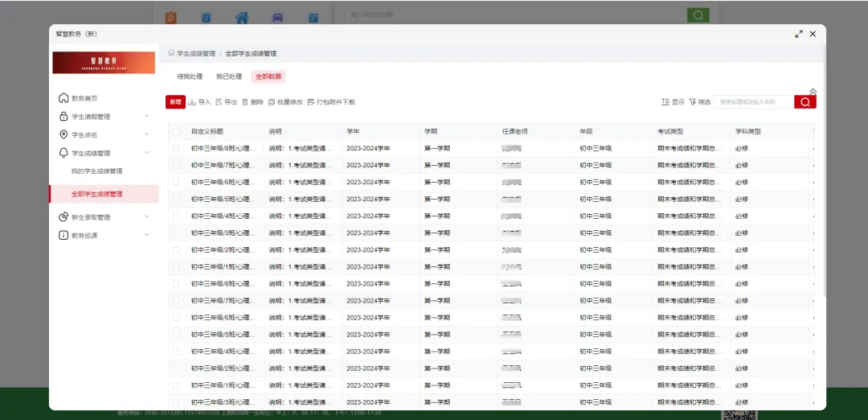Open the 筛选 filter funnel icon
This screenshot has height=420, width=868.
(x=692, y=102)
